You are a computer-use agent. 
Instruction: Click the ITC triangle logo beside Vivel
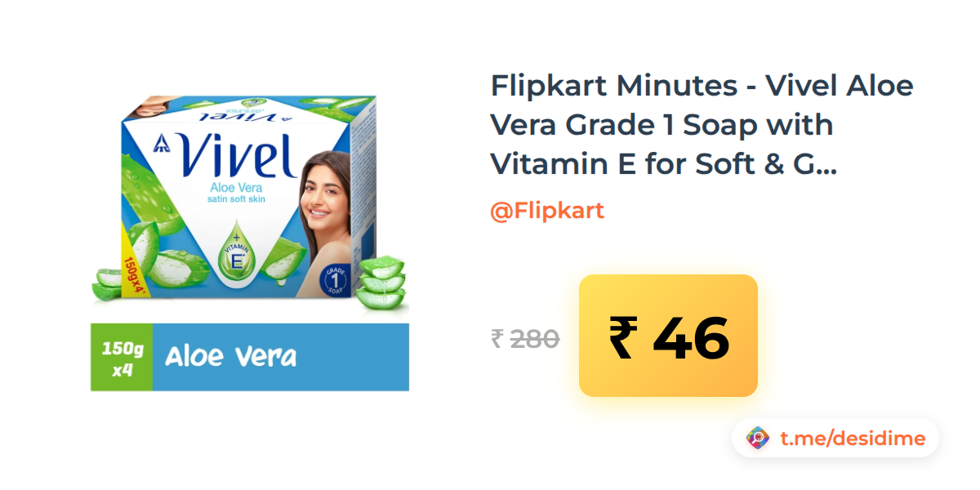pyautogui.click(x=162, y=145)
